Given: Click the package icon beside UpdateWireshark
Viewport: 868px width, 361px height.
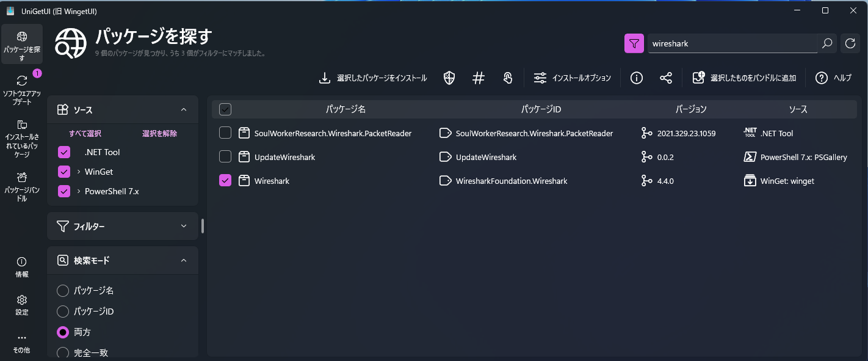Looking at the screenshot, I should (244, 157).
